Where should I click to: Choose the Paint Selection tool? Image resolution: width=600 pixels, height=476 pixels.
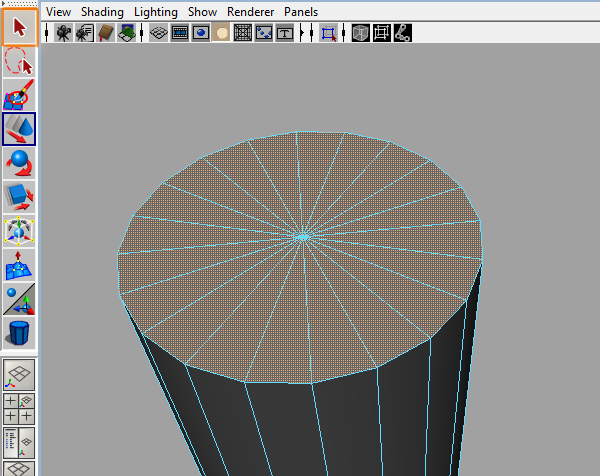[x=19, y=95]
